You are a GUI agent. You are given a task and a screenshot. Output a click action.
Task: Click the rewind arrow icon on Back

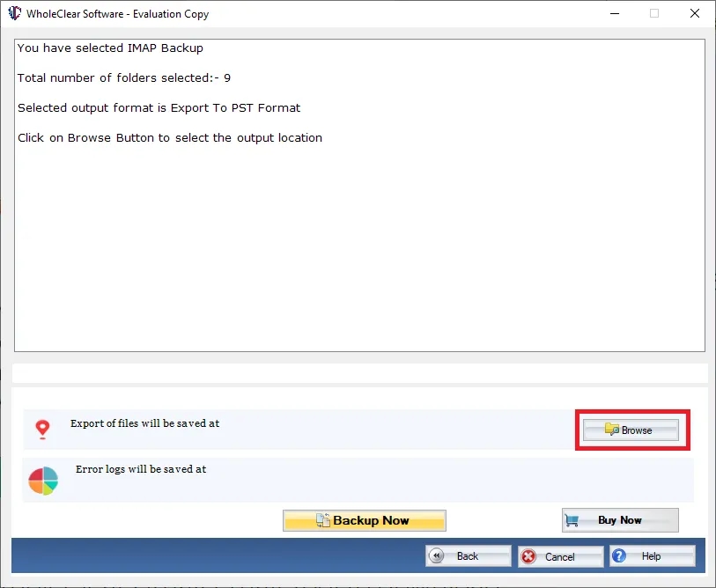437,555
